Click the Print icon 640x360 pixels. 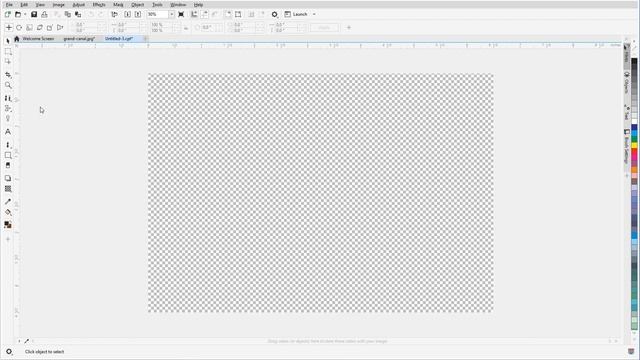click(44, 14)
